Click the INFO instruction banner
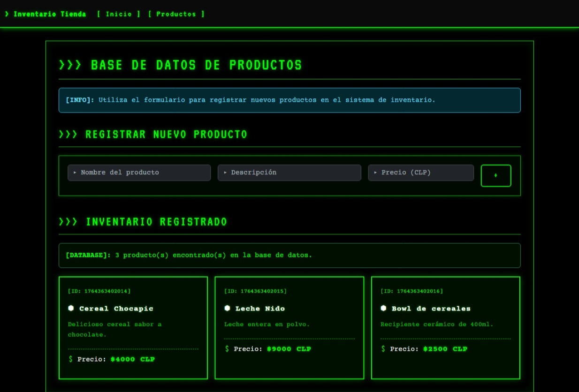The image size is (579, 392). click(x=289, y=100)
